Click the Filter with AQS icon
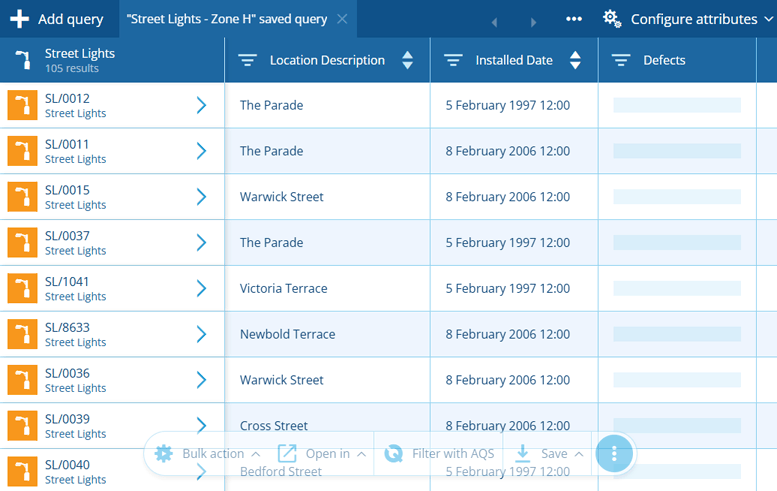 point(394,453)
